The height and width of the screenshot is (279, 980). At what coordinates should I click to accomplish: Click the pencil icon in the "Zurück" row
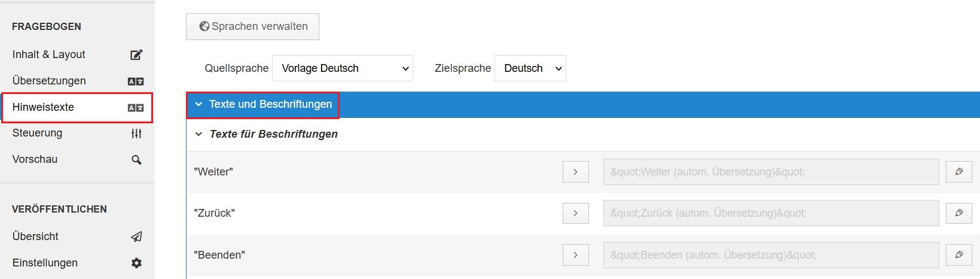(x=959, y=213)
